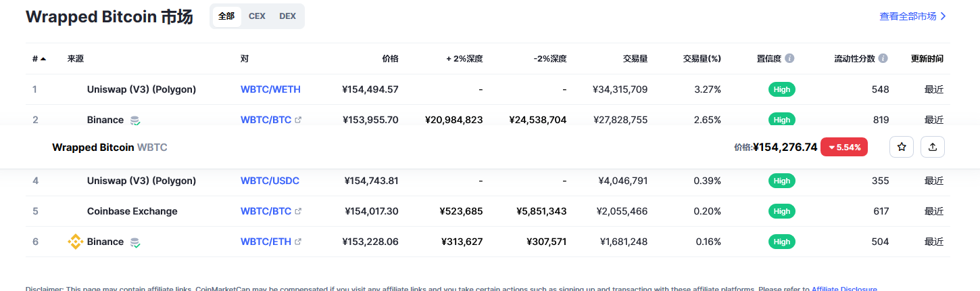980x291 pixels.
Task: Open external link icon next to Coinbase WBTC/BTC
Action: [x=299, y=211]
